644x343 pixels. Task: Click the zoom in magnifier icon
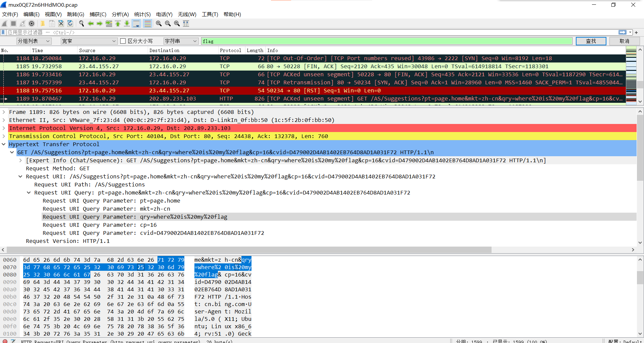tap(159, 24)
